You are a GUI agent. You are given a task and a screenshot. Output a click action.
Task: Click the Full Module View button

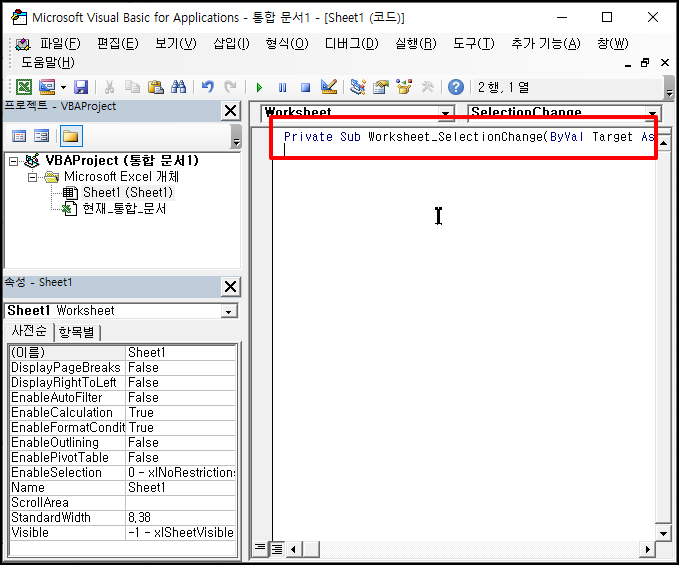[277, 549]
